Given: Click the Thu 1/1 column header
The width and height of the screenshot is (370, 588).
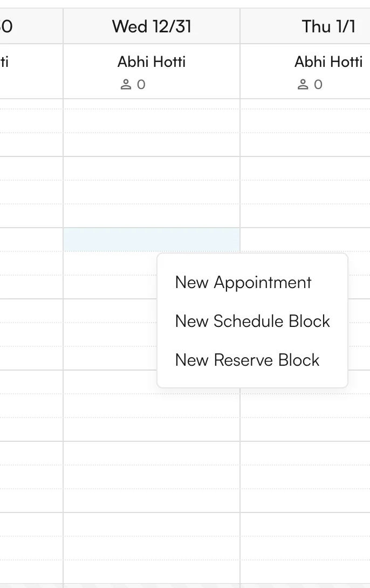Looking at the screenshot, I should click(x=328, y=26).
